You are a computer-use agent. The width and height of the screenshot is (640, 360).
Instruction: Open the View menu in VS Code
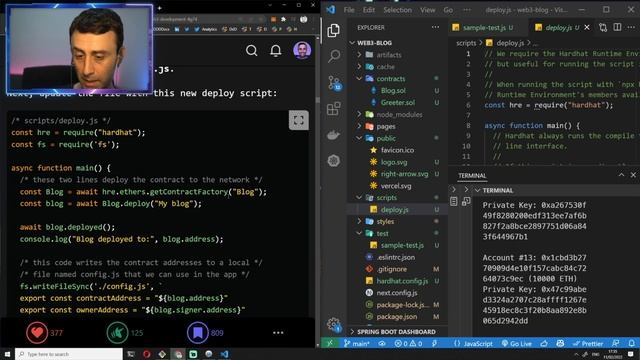coord(427,10)
